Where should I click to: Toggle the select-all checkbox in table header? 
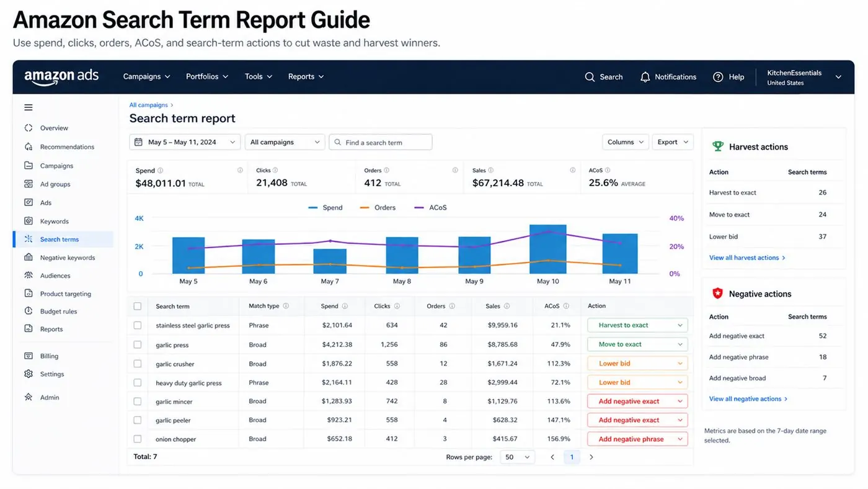[138, 307]
